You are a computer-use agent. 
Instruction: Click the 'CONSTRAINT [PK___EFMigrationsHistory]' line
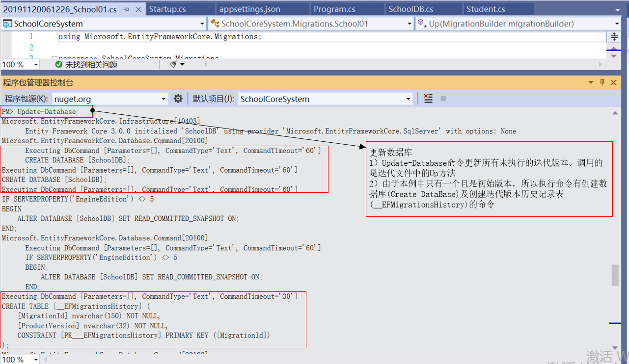143,336
